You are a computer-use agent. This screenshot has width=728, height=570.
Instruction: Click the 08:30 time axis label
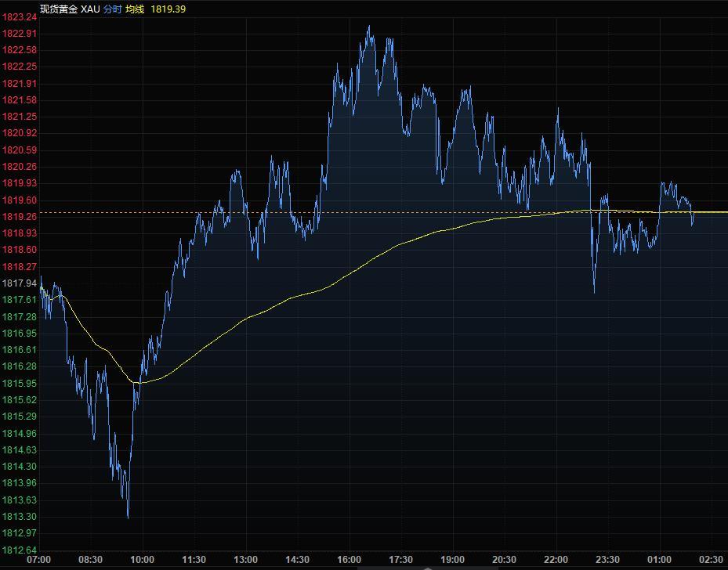coord(90,560)
